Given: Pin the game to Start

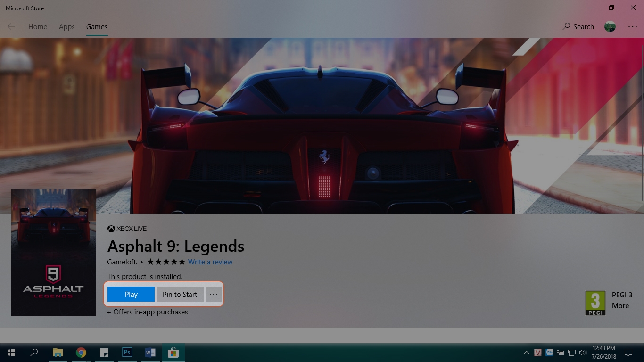Looking at the screenshot, I should point(180,294).
